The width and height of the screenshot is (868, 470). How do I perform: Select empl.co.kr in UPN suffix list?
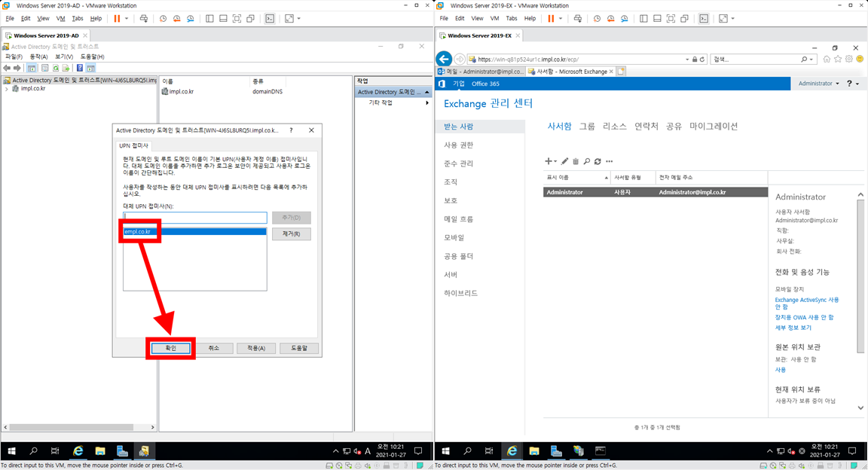[195, 231]
